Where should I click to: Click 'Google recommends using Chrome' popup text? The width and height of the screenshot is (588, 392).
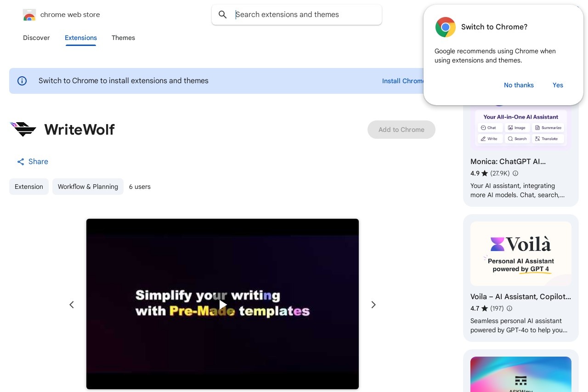(495, 56)
